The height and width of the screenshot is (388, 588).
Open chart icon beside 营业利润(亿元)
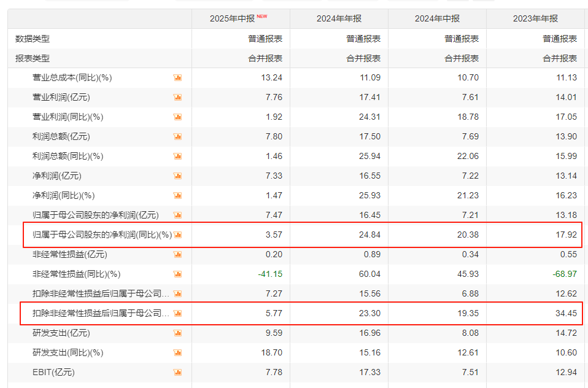[178, 98]
